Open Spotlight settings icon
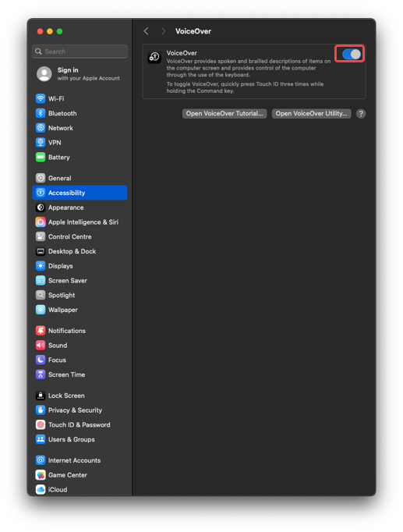This screenshot has height=532, width=403. coord(41,295)
